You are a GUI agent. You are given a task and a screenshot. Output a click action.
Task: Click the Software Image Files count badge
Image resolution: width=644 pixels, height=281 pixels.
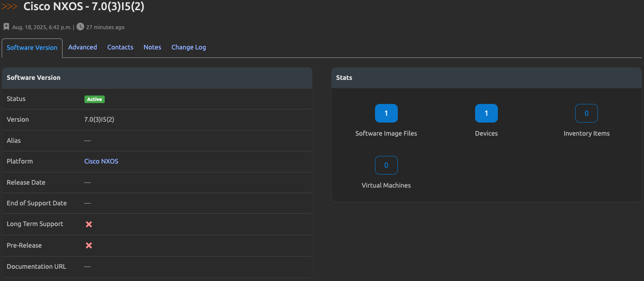[386, 113]
